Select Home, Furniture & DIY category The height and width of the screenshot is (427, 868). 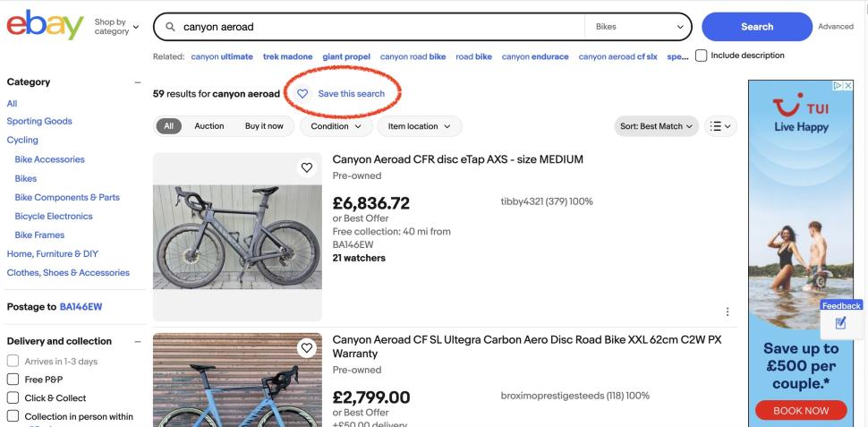pyautogui.click(x=53, y=253)
